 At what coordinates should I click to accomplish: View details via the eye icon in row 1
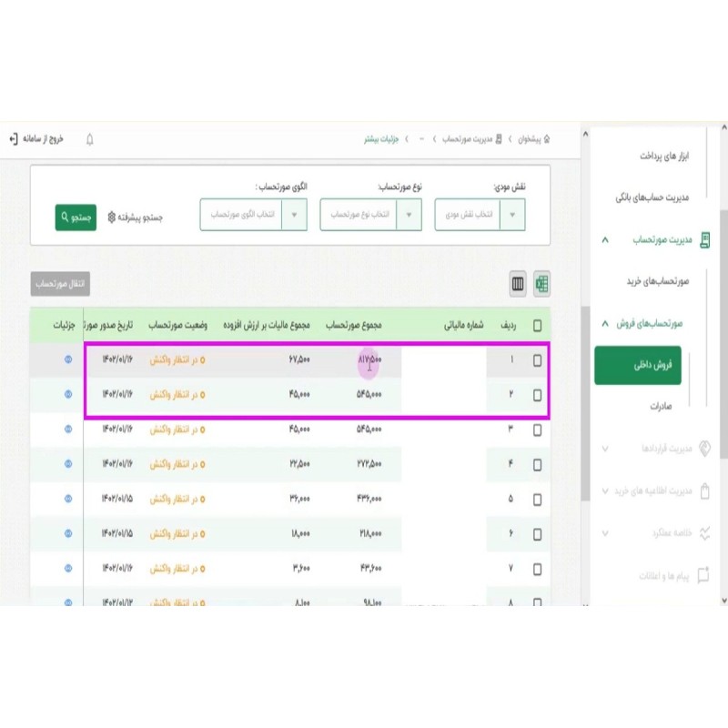[67, 360]
